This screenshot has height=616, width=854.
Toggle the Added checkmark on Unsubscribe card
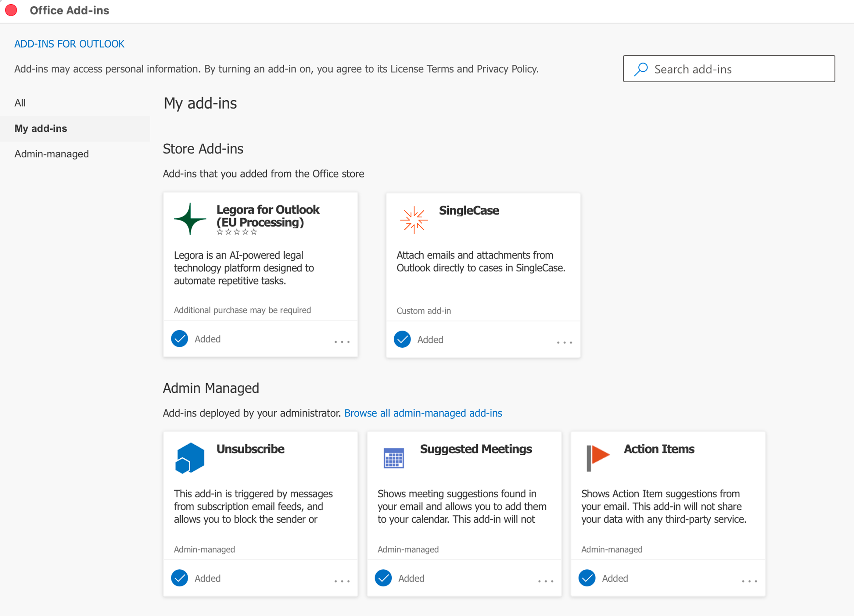(180, 578)
